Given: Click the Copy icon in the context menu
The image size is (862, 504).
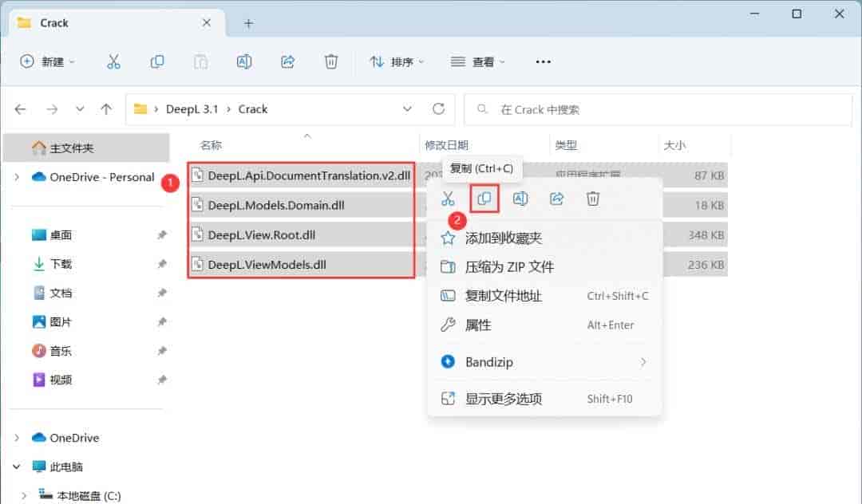Looking at the screenshot, I should pyautogui.click(x=484, y=199).
